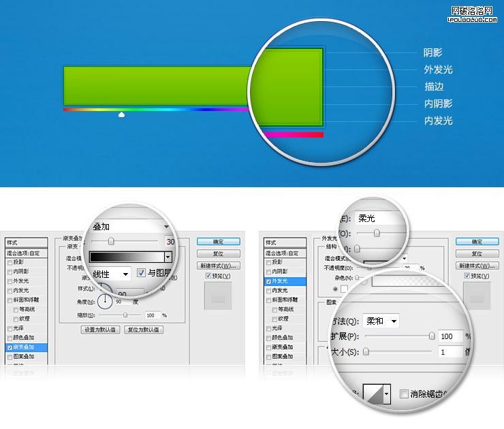
Task: Enable 等高线 in the left dialog's style list
Action: click(16, 310)
